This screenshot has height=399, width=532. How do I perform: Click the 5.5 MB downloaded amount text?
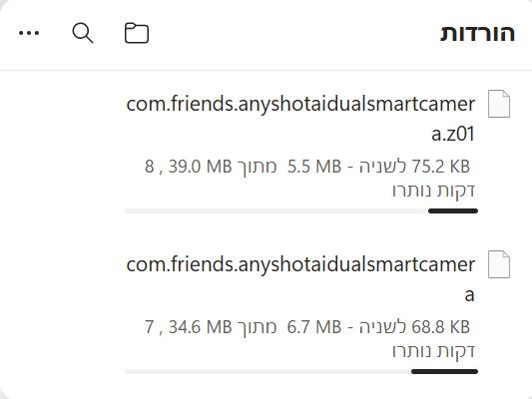click(x=314, y=167)
